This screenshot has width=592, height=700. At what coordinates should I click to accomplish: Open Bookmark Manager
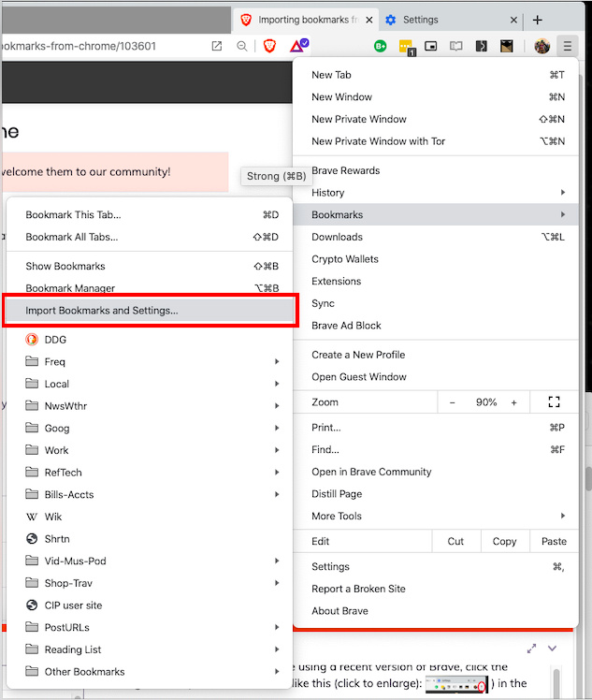(150, 288)
